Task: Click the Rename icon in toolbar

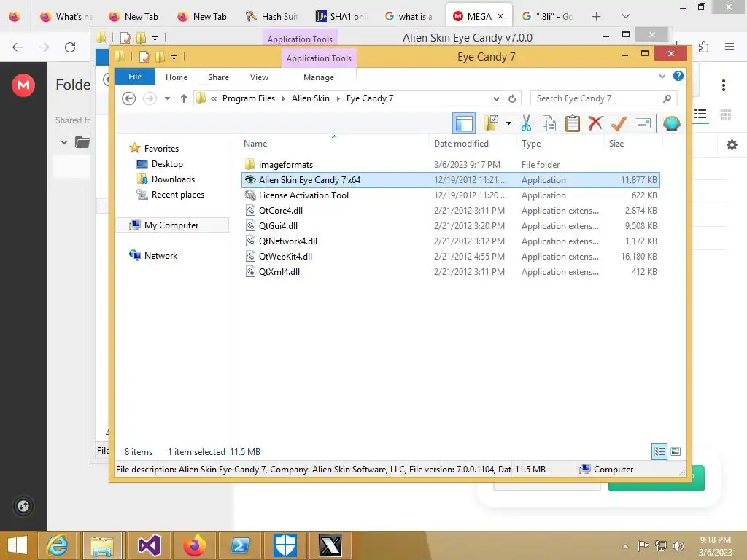Action: tap(642, 123)
